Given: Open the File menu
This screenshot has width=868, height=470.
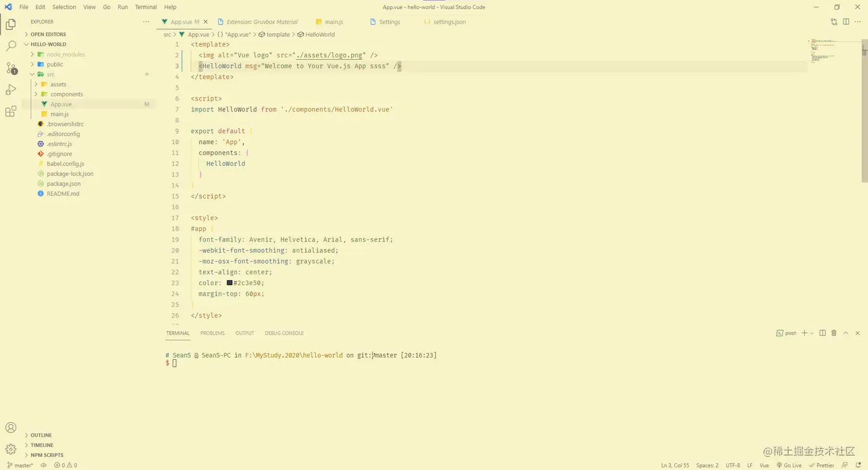Looking at the screenshot, I should tap(24, 7).
